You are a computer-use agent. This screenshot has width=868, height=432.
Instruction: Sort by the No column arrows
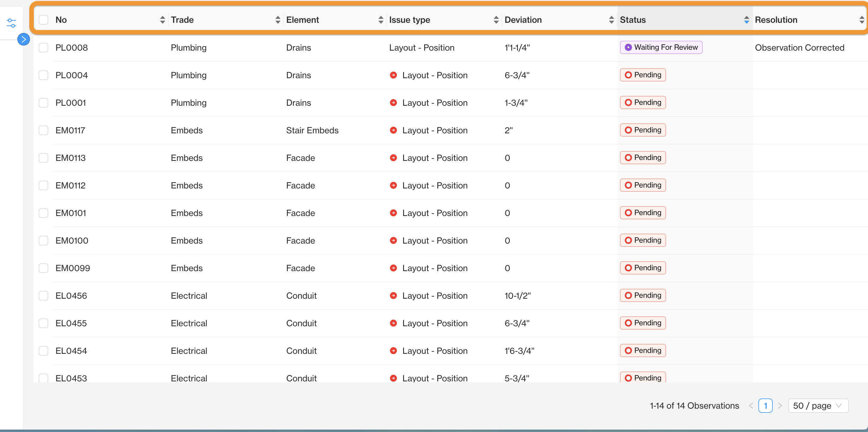(x=162, y=20)
